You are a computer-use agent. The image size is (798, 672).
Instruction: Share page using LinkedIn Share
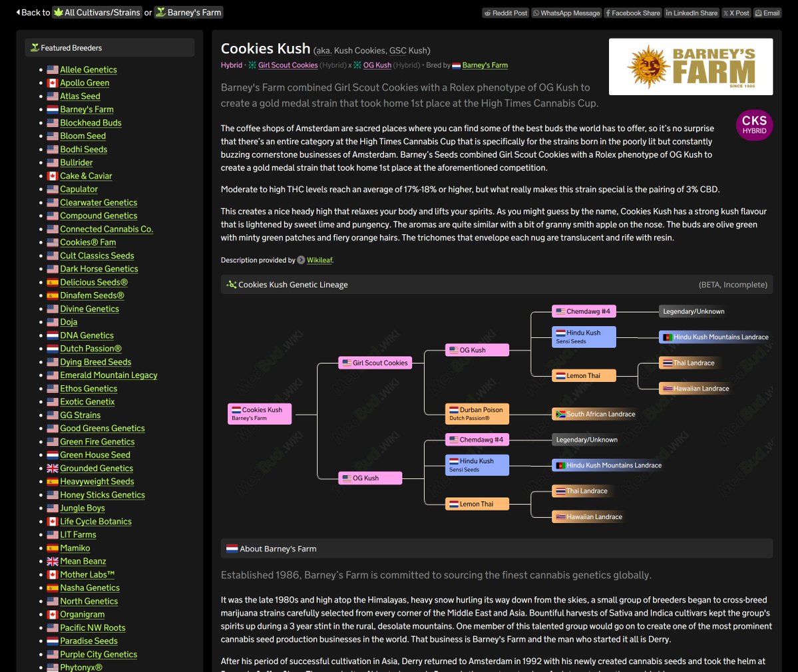point(692,13)
